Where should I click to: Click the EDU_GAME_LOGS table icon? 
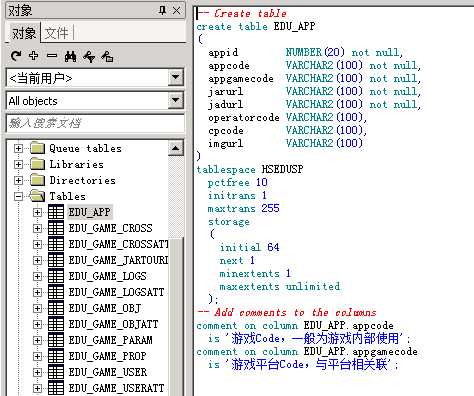point(56,276)
